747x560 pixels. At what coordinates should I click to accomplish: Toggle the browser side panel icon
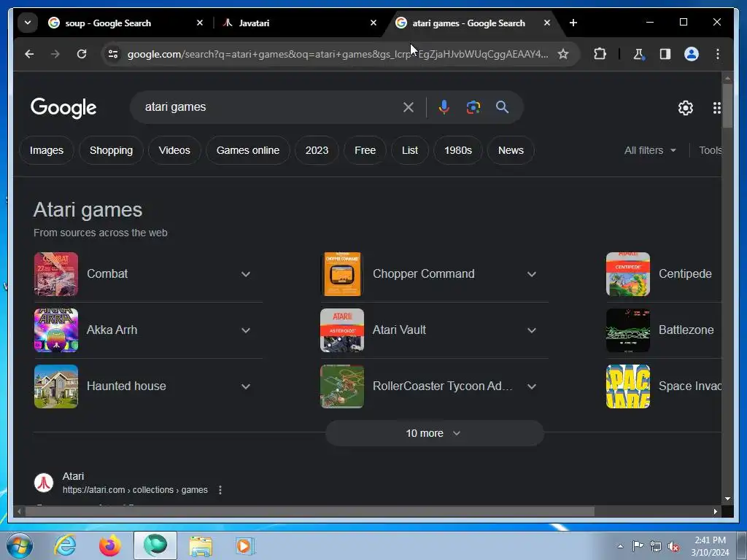pos(665,54)
